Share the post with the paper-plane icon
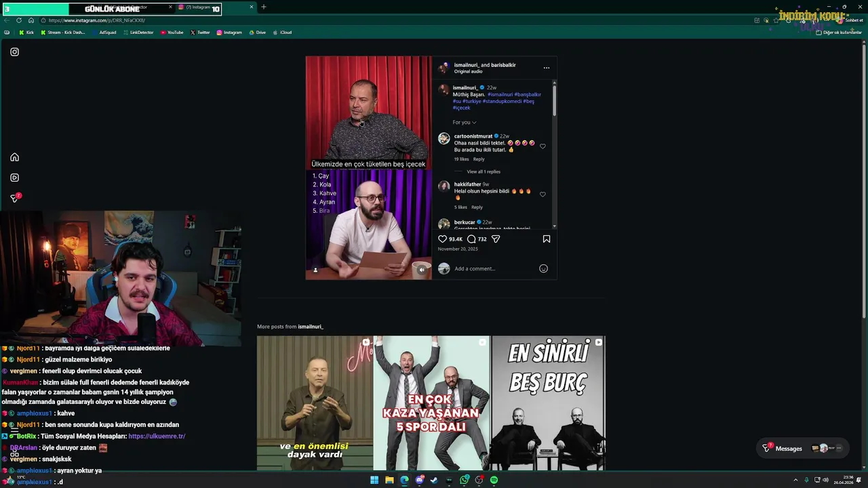Image resolution: width=868 pixels, height=488 pixels. tap(496, 239)
